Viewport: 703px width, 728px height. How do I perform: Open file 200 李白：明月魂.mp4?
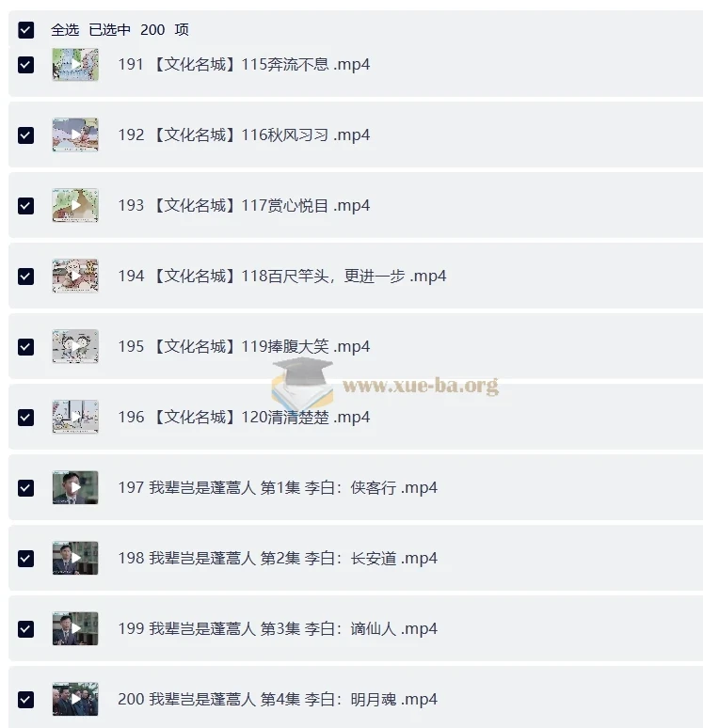click(x=278, y=699)
